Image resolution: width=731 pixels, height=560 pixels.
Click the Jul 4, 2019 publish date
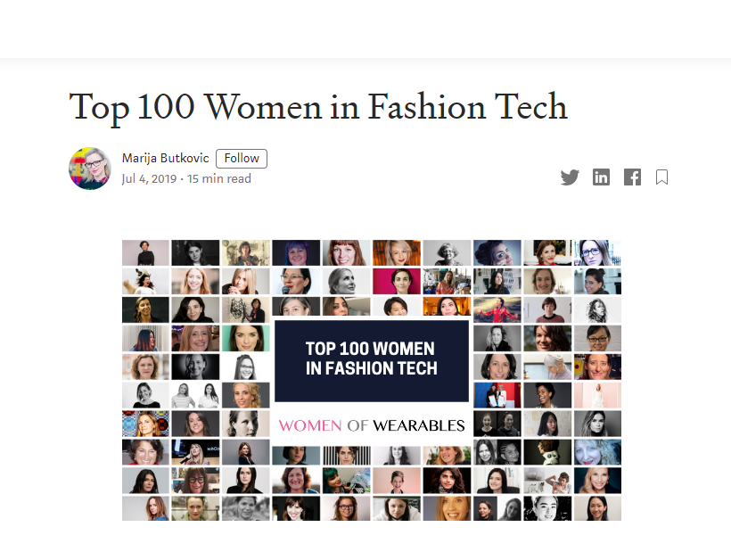click(x=148, y=179)
